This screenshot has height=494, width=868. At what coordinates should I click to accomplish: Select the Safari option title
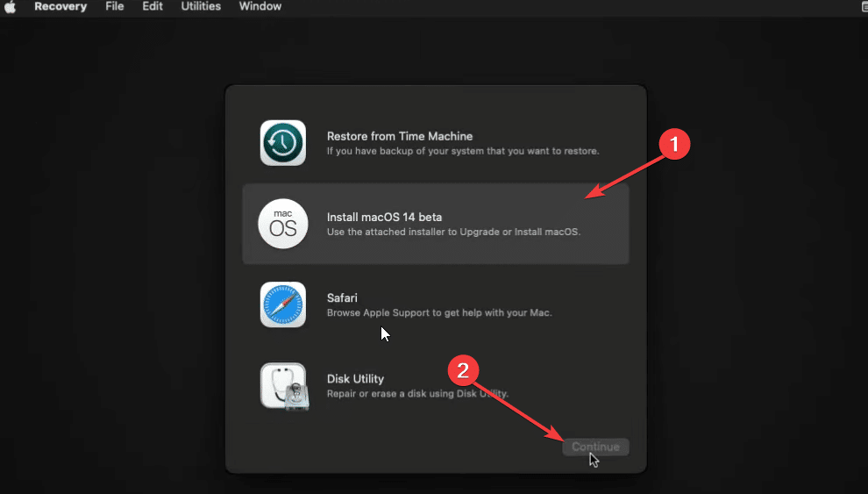click(x=342, y=298)
